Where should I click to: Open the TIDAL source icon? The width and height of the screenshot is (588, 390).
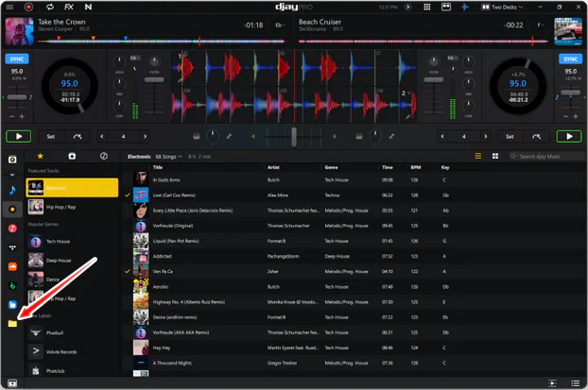[x=12, y=247]
